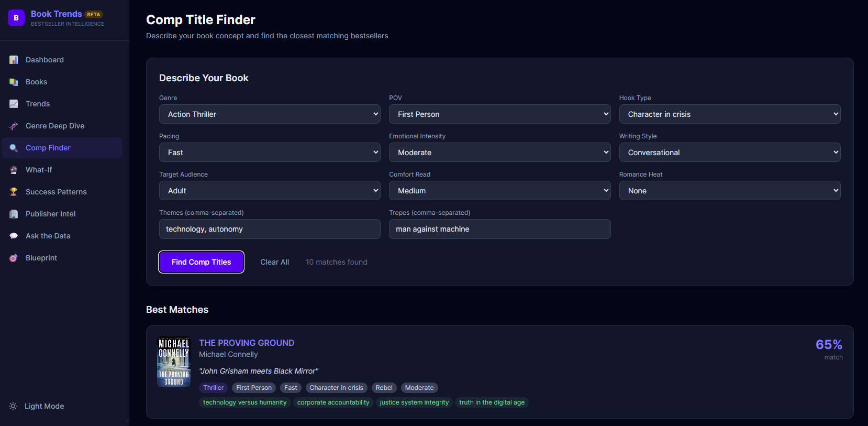Open THE PROVING GROUND title link
Screen dimensions: 868x426
247,343
